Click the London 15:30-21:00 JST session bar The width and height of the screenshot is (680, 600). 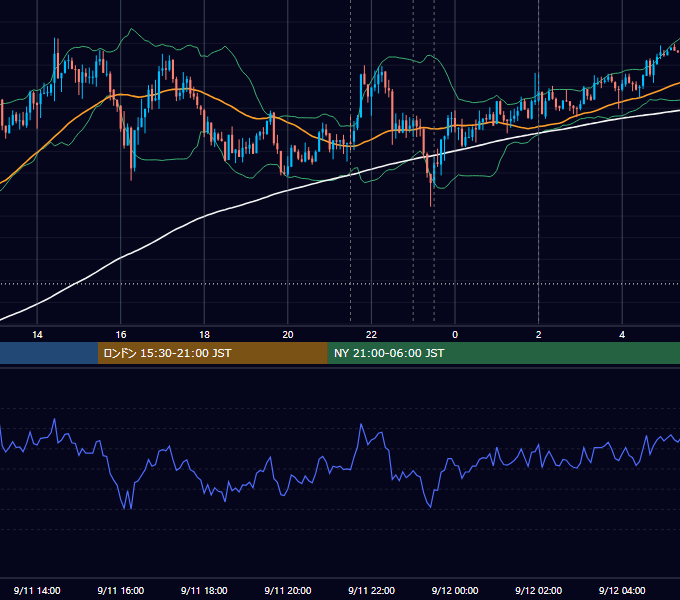[212, 353]
